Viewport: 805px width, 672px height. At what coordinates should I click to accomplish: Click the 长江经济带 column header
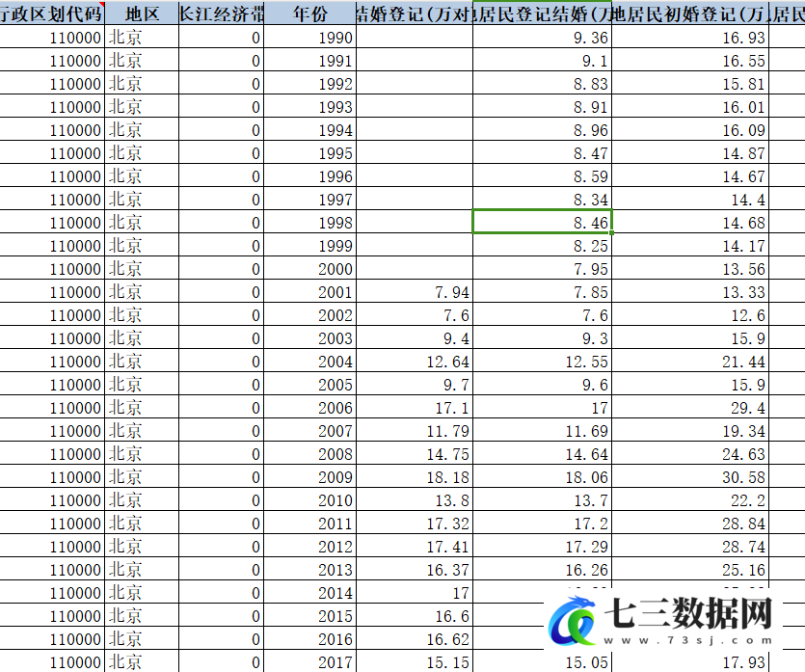click(x=222, y=13)
